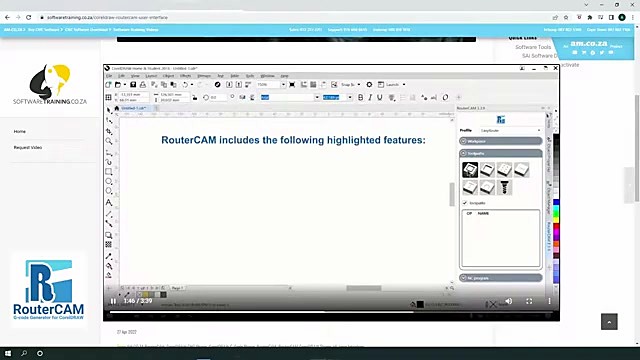Pick the blue swatch in color palette
Image resolution: width=640 pixels, height=360 pixels.
[x=556, y=202]
